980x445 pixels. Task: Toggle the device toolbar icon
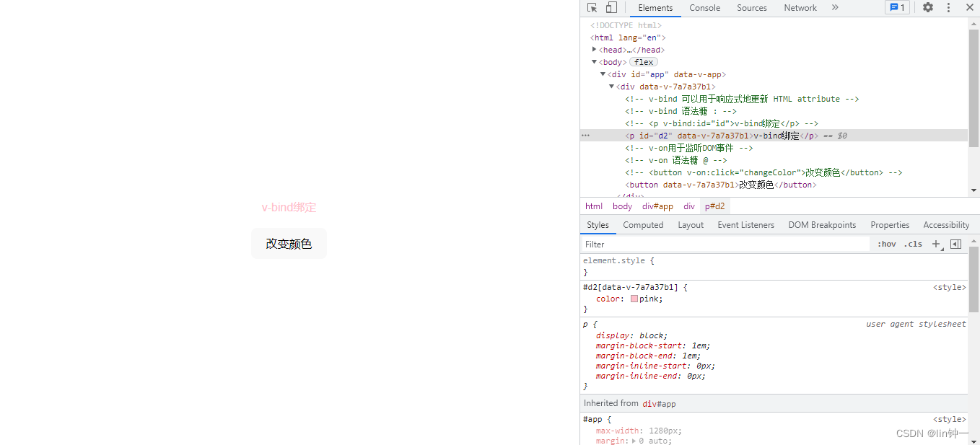click(x=611, y=8)
